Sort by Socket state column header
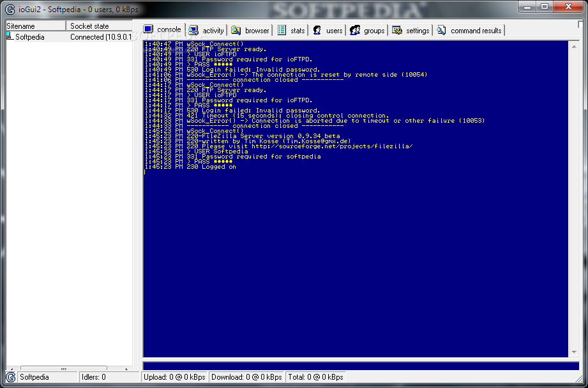This screenshot has width=588, height=388. pos(100,26)
